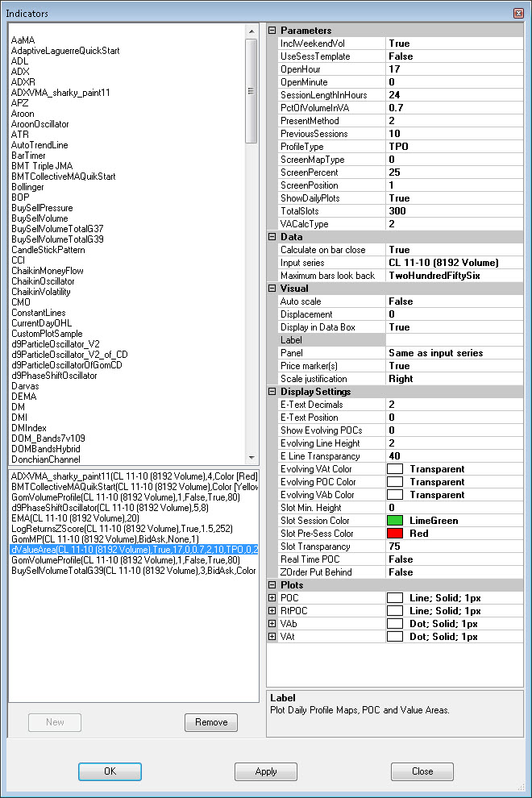
Task: Click the Scale justification Right value
Action: (455, 379)
